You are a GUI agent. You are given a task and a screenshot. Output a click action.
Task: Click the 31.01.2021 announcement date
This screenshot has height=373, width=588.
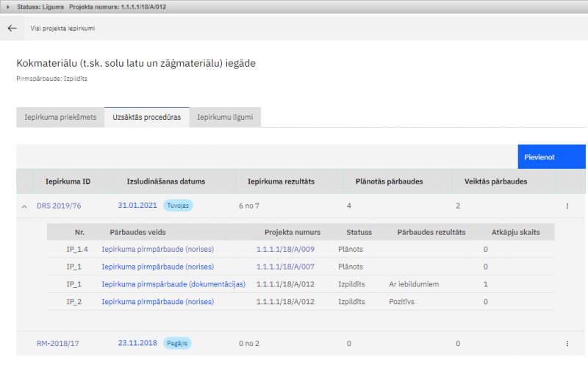(x=137, y=206)
